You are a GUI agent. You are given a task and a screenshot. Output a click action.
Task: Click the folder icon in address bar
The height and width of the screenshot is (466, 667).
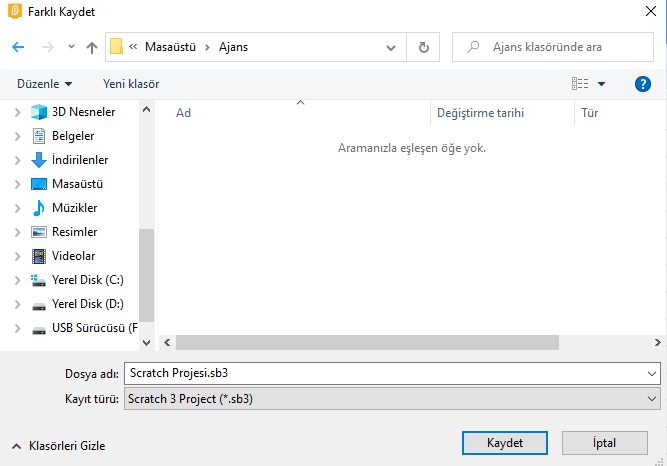pyautogui.click(x=116, y=46)
